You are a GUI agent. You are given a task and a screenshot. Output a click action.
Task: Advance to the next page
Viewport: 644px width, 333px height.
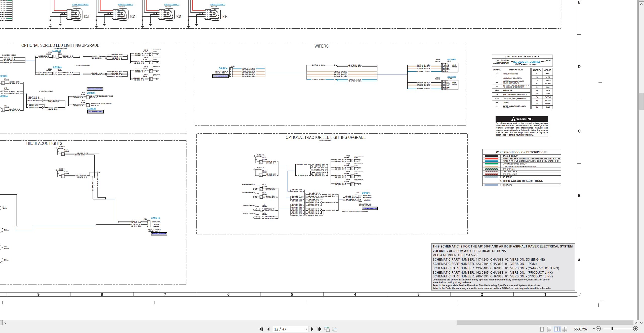[312, 329]
